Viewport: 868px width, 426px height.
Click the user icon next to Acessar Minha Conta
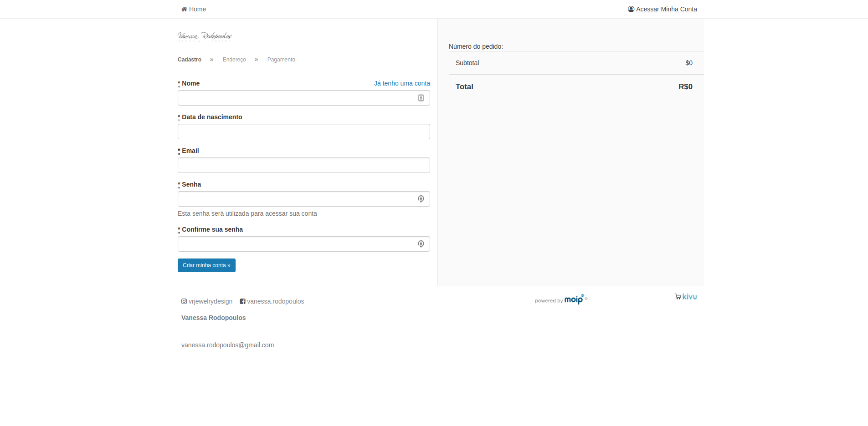click(x=631, y=9)
